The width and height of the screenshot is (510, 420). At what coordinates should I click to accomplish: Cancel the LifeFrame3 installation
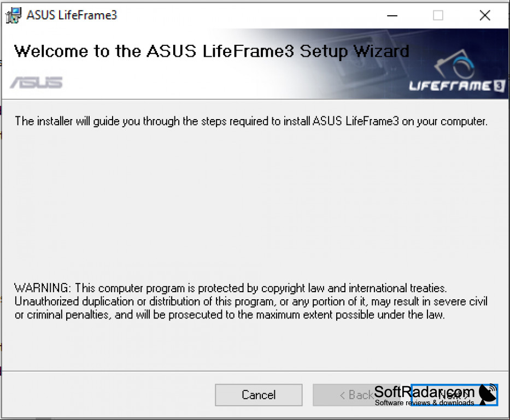pyautogui.click(x=259, y=395)
